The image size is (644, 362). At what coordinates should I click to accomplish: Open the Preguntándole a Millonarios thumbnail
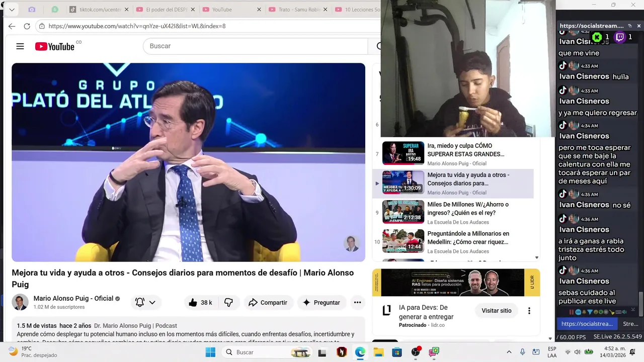coord(403,241)
